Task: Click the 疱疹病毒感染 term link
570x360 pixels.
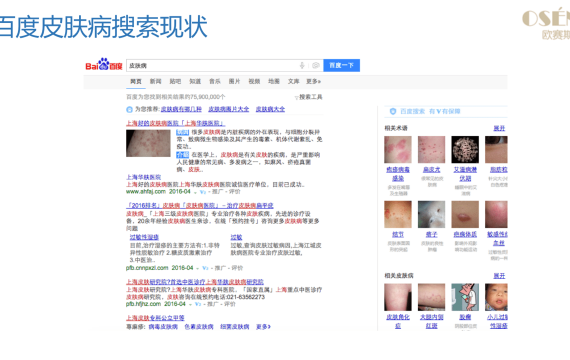Action: click(x=398, y=174)
